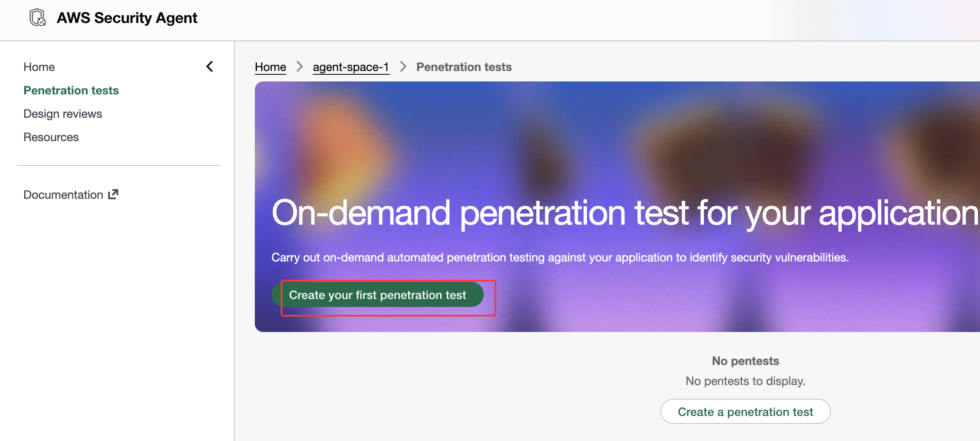Click the banner description about automated testing

tap(560, 257)
